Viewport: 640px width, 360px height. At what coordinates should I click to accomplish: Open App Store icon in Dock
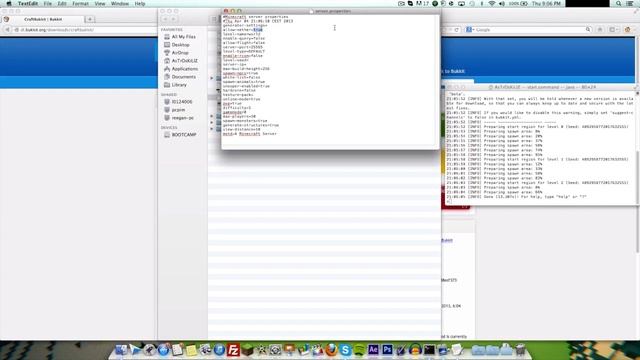(x=163, y=350)
